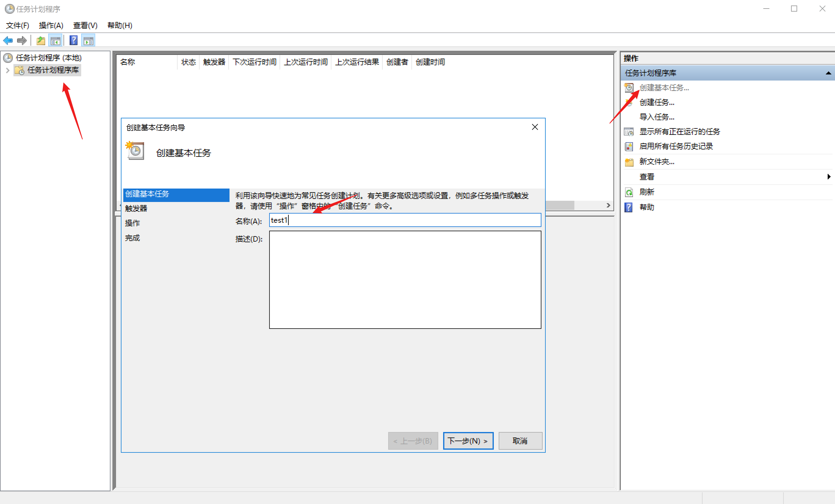835x504 pixels.
Task: Click the task list horizontal scrollbar right arrow
Action: [608, 205]
